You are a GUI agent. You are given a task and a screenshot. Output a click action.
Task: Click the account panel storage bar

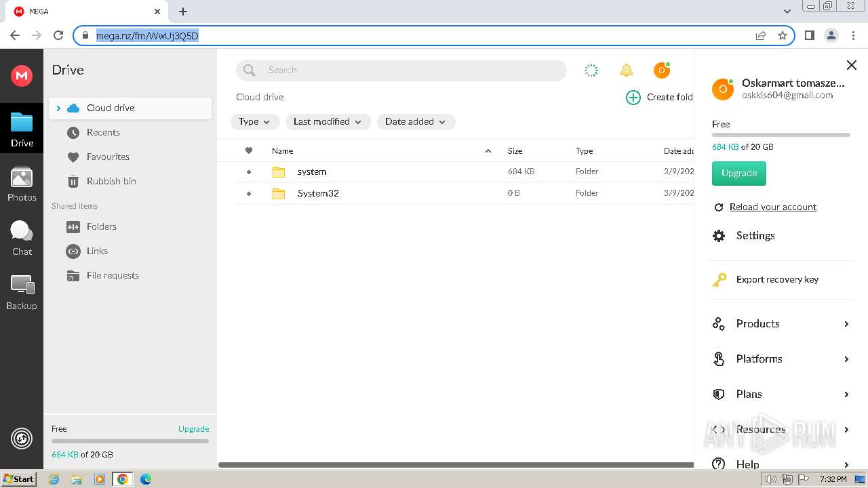(x=781, y=135)
